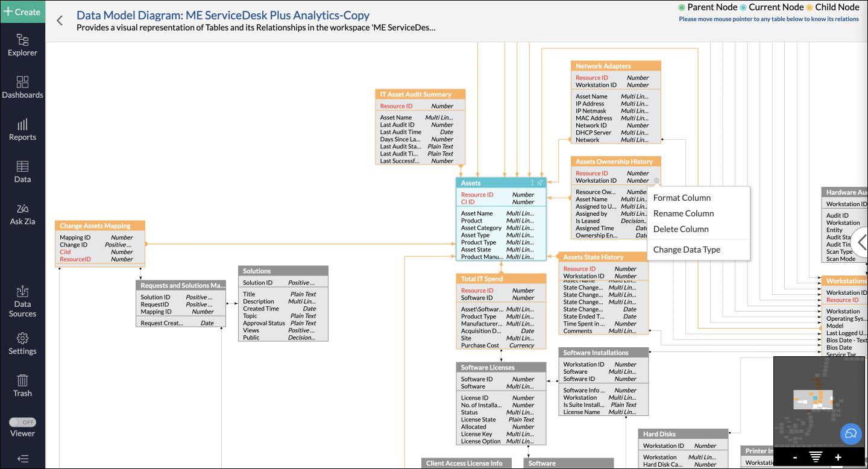
Task: Click the Change Assets Mapping table header
Action: tap(100, 225)
